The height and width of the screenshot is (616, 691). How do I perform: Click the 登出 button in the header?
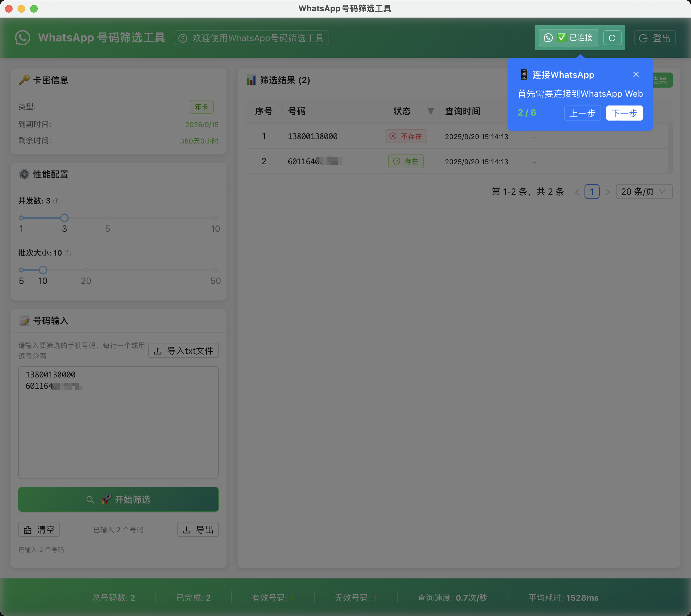tap(654, 38)
